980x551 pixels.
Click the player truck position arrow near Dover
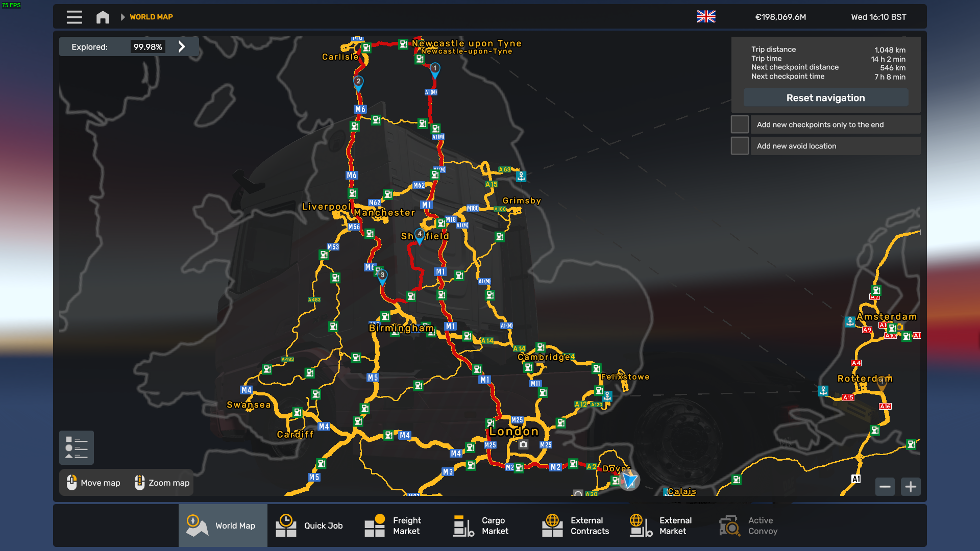[630, 481]
